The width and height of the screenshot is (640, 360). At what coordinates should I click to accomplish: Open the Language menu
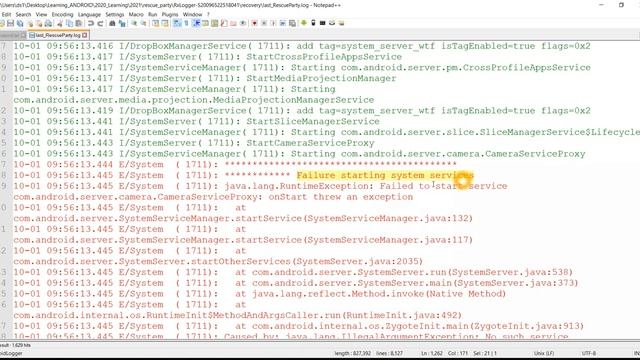[x=89, y=14]
